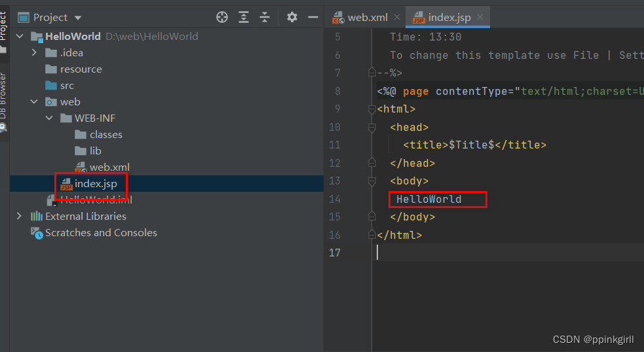
Task: Select the resource folder
Action: click(x=81, y=69)
